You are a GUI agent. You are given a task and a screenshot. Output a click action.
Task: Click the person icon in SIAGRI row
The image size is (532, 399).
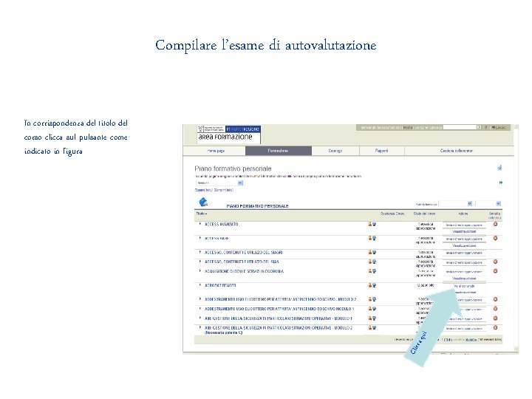click(370, 253)
